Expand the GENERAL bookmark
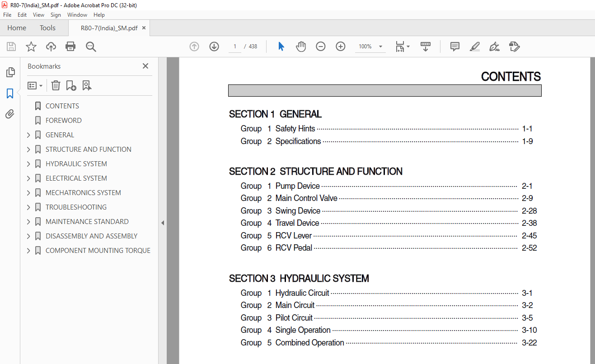The image size is (595, 364). tap(28, 135)
